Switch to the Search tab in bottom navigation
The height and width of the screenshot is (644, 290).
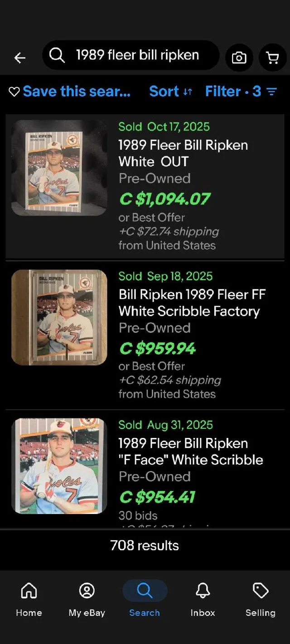[x=144, y=590]
